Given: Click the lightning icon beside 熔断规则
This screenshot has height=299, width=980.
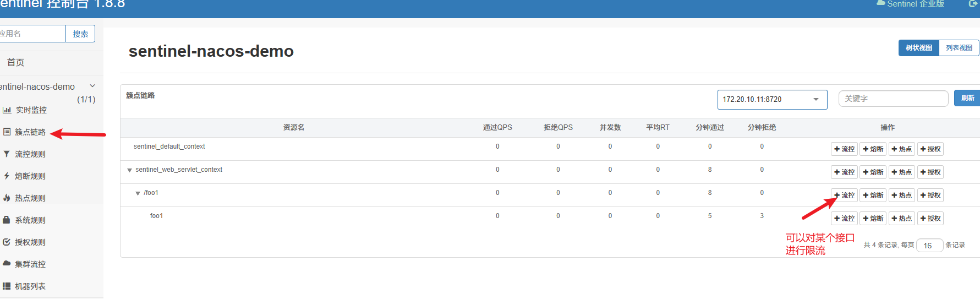Looking at the screenshot, I should click(x=7, y=176).
